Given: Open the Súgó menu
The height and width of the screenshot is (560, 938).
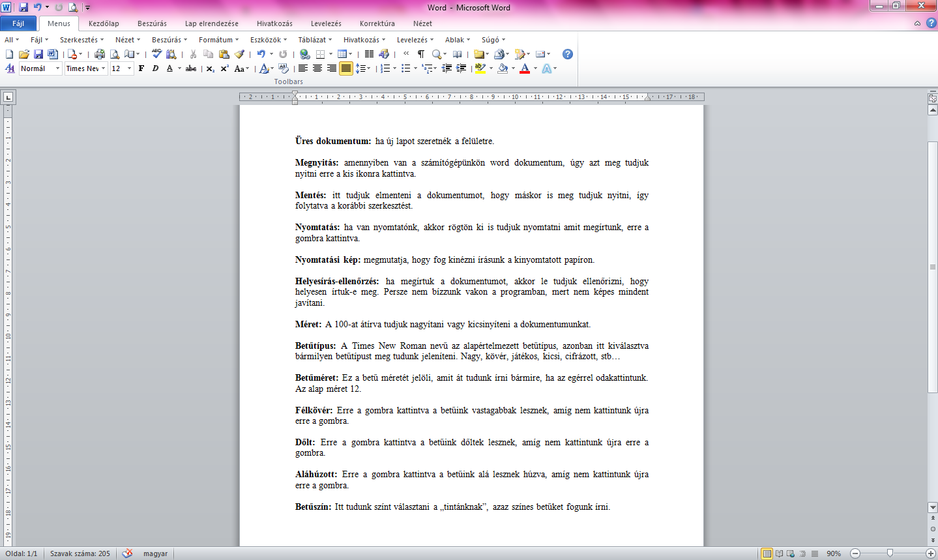Looking at the screenshot, I should pyautogui.click(x=493, y=40).
